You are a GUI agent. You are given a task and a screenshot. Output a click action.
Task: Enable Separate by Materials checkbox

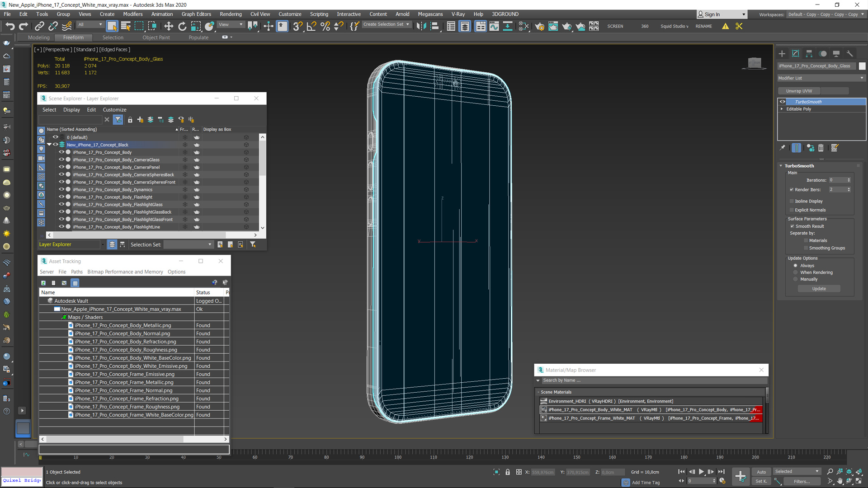click(x=806, y=241)
